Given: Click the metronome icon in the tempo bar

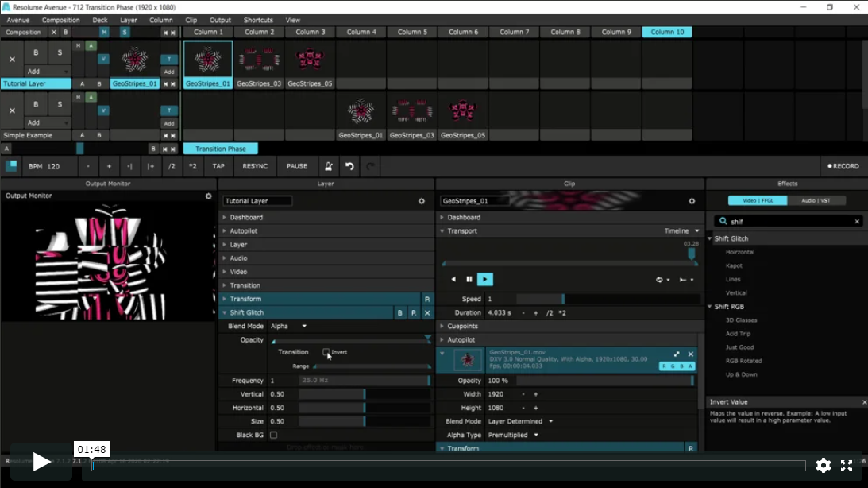Looking at the screenshot, I should pyautogui.click(x=328, y=166).
